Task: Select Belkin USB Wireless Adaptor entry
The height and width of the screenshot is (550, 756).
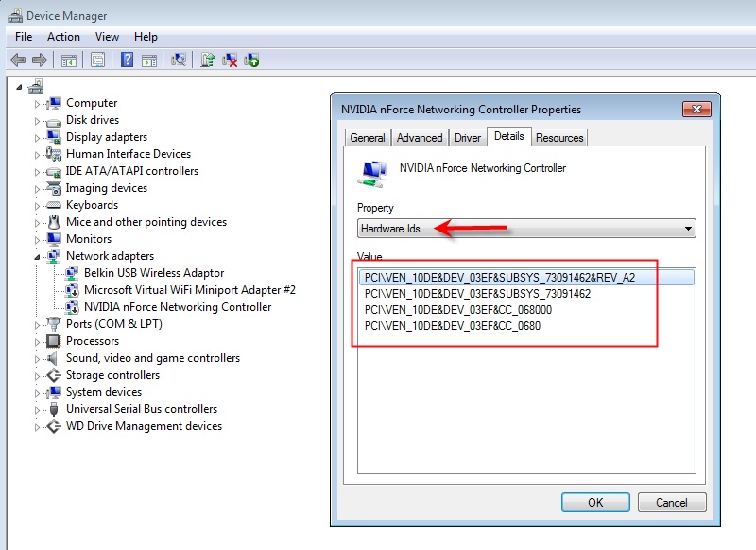Action: point(154,273)
